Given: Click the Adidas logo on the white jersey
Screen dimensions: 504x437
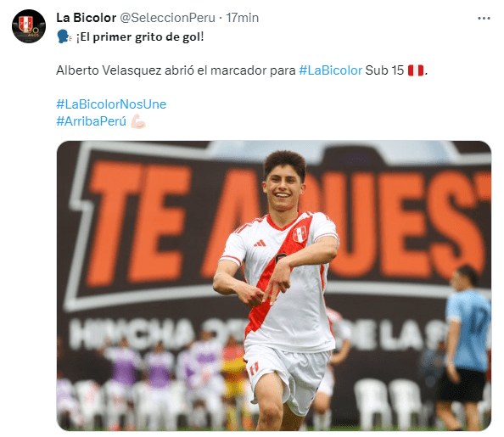Looking at the screenshot, I should coord(260,244).
